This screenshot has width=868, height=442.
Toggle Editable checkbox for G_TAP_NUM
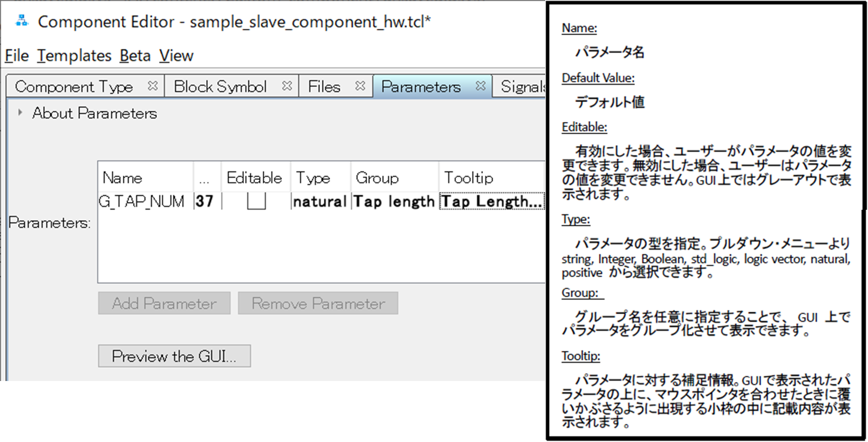(256, 201)
